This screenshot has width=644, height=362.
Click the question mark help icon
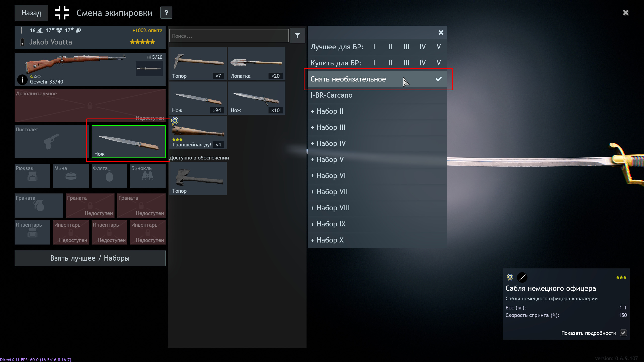pos(166,13)
